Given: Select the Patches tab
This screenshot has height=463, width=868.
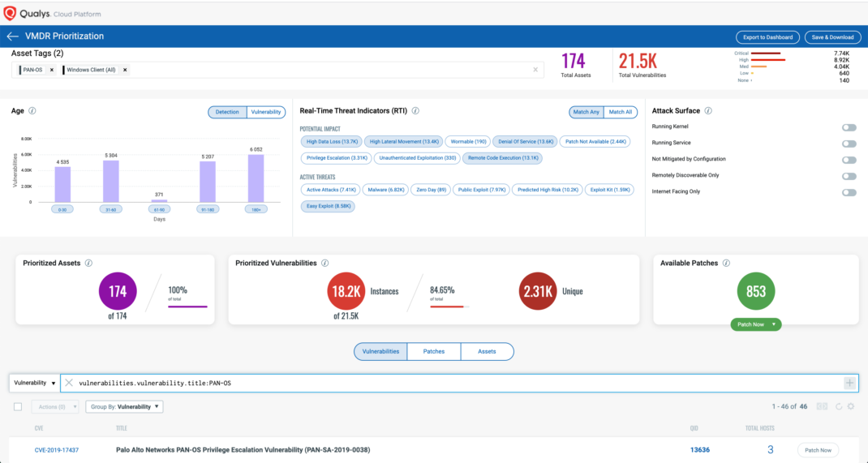Looking at the screenshot, I should (433, 351).
